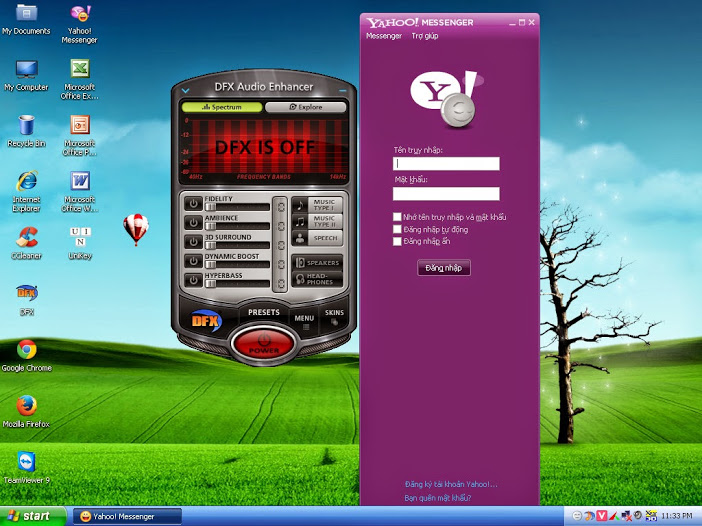Viewport: 702px width, 526px height.
Task: Toggle the Ambience power button in DFX
Action: 193,222
